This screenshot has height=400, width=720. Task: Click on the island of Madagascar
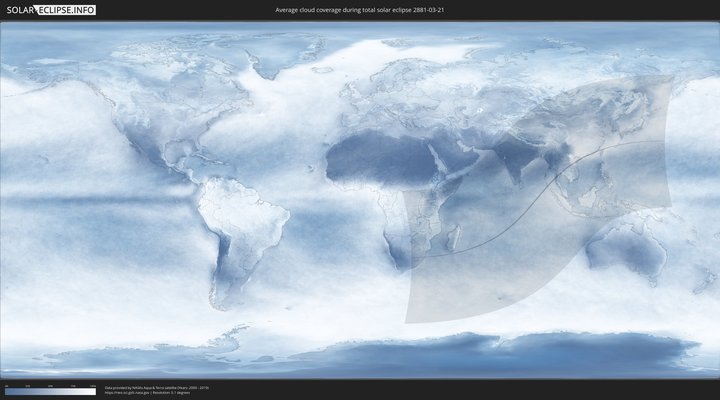tap(454, 238)
